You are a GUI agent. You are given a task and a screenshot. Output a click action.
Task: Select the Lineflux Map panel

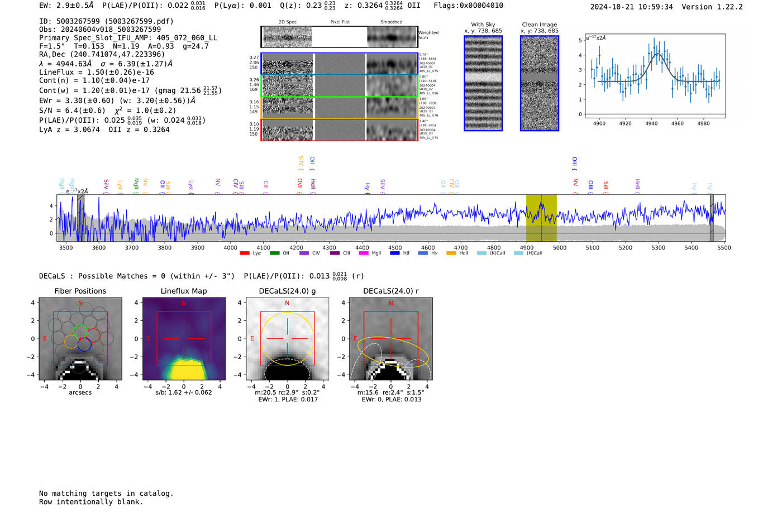click(184, 339)
